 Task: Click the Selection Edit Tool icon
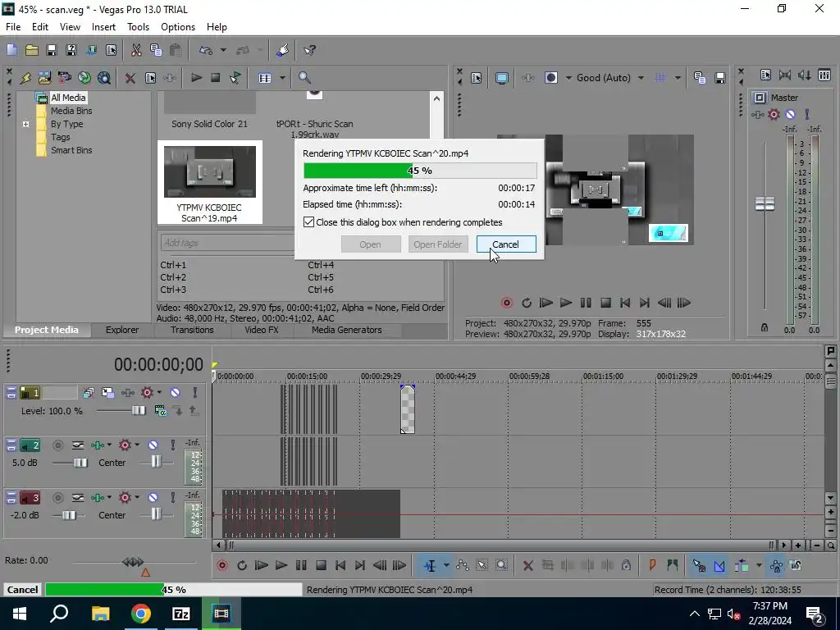click(x=482, y=565)
